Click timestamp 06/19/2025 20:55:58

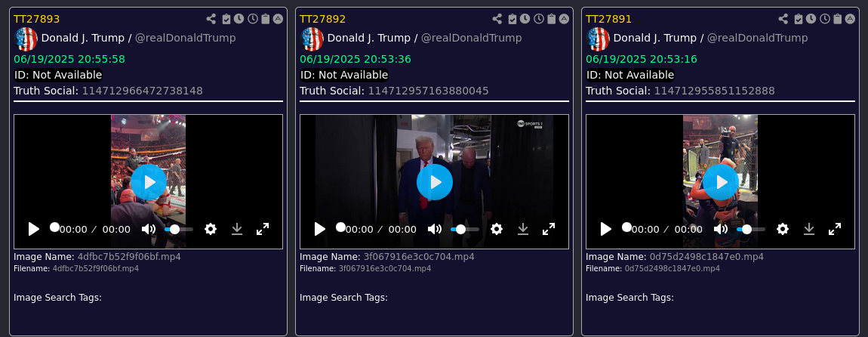[69, 59]
